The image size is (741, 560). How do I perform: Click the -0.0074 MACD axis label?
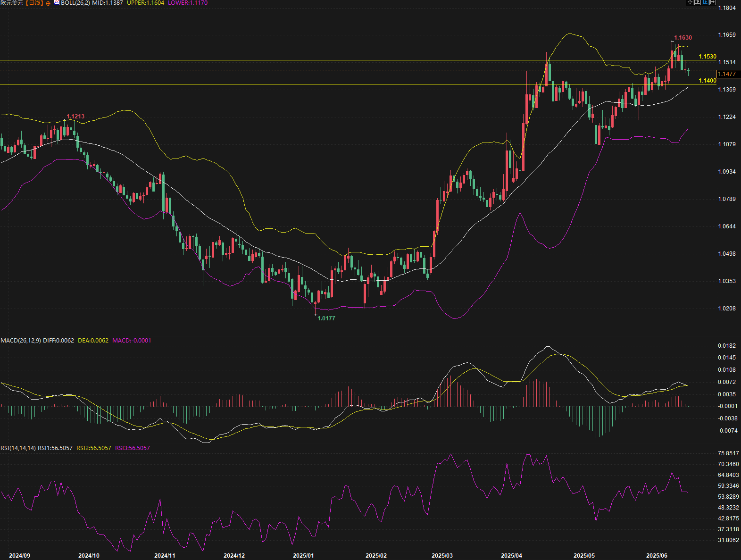[728, 431]
